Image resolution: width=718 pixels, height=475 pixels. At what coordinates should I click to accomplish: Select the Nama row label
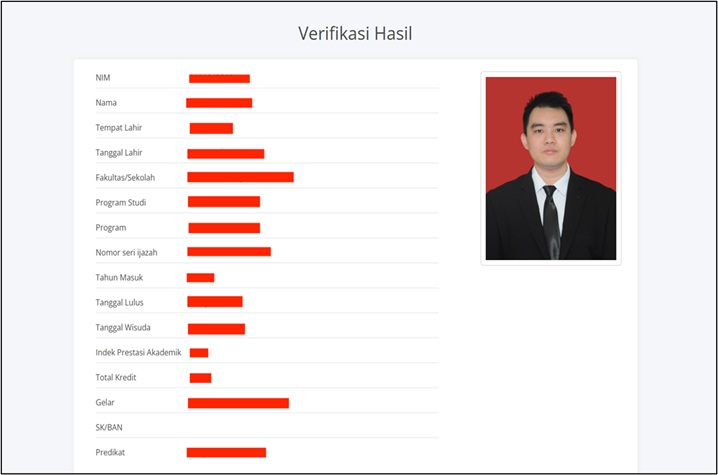[107, 103]
